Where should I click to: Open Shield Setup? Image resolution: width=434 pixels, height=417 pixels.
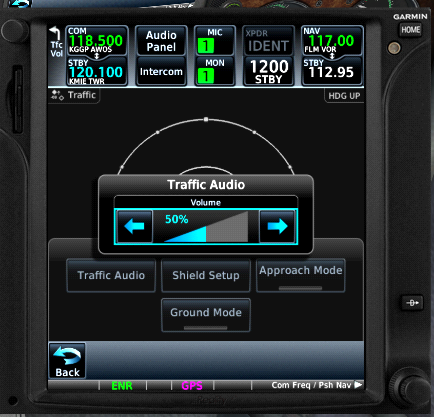click(206, 276)
